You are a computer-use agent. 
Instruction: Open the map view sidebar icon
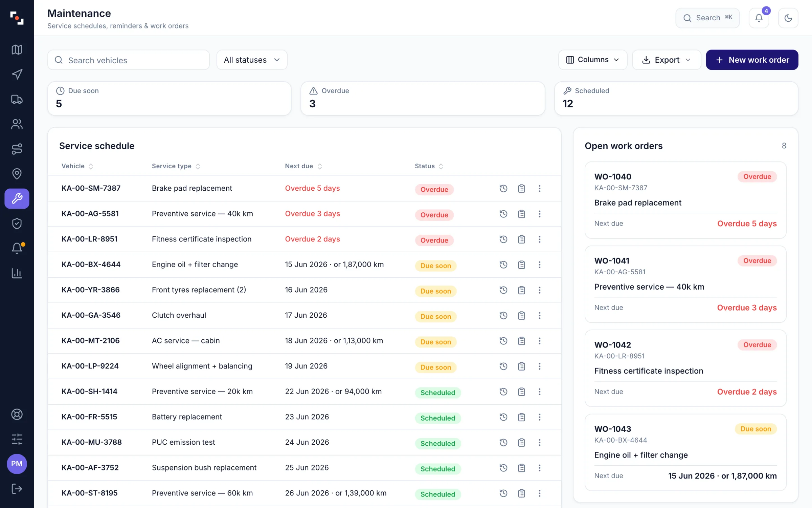pyautogui.click(x=17, y=50)
